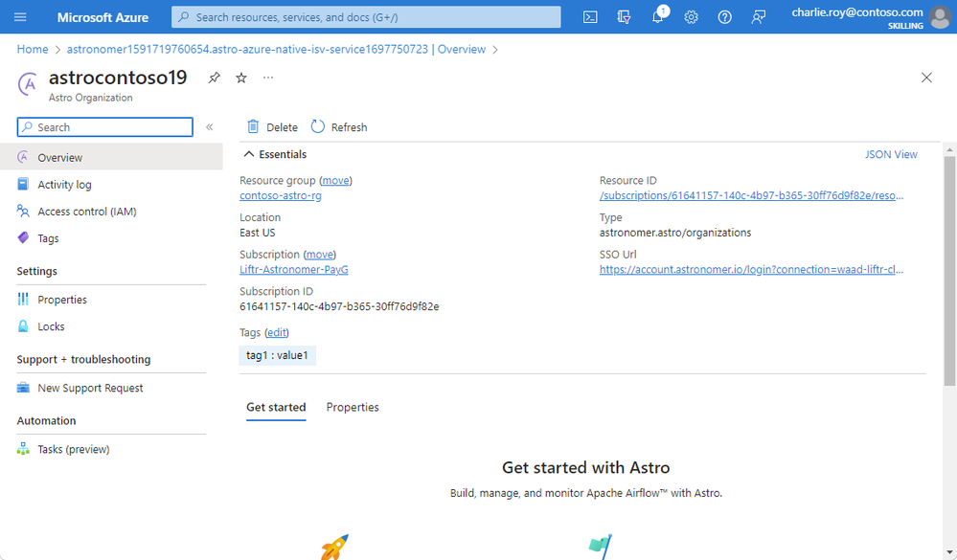Click the user account avatar
The height and width of the screenshot is (560, 957).
pyautogui.click(x=940, y=17)
